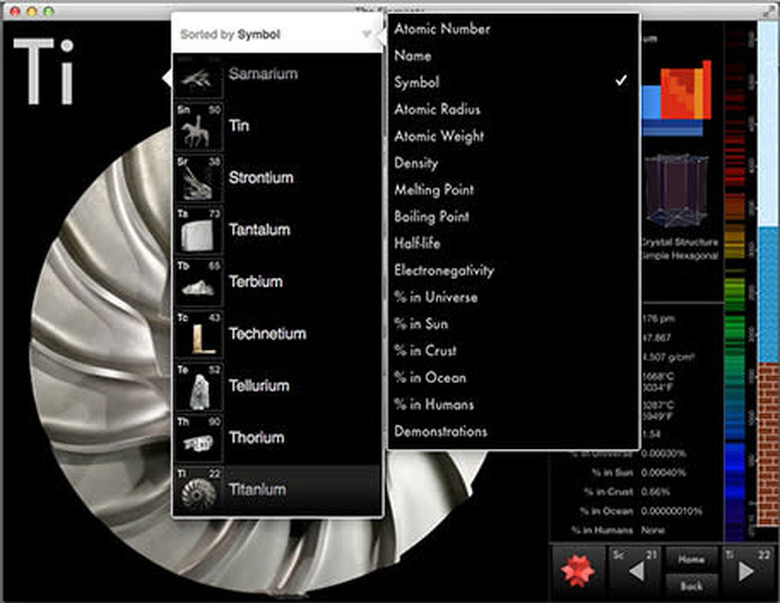Image resolution: width=780 pixels, height=603 pixels.
Task: Select Thorium in the element list
Action: click(277, 438)
